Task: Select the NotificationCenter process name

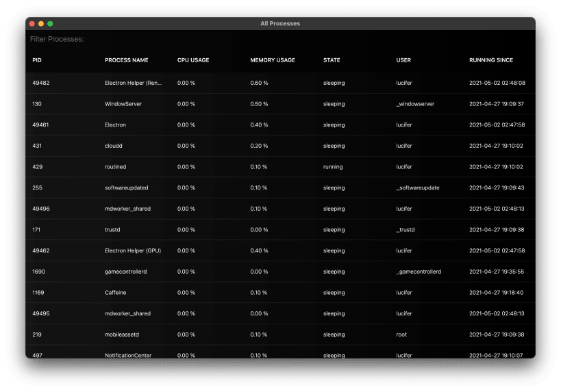Action: click(x=128, y=355)
